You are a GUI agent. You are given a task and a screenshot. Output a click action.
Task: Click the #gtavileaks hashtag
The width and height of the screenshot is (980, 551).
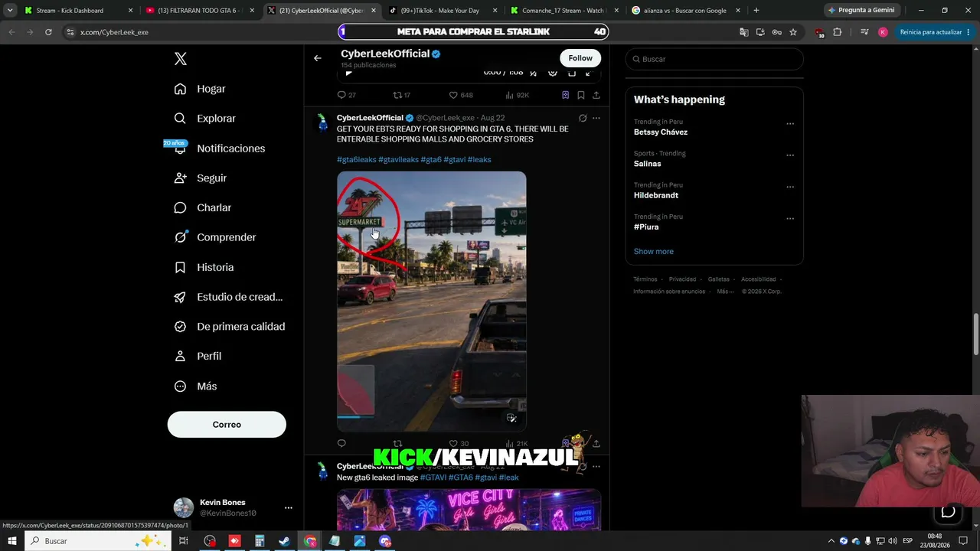[398, 159]
